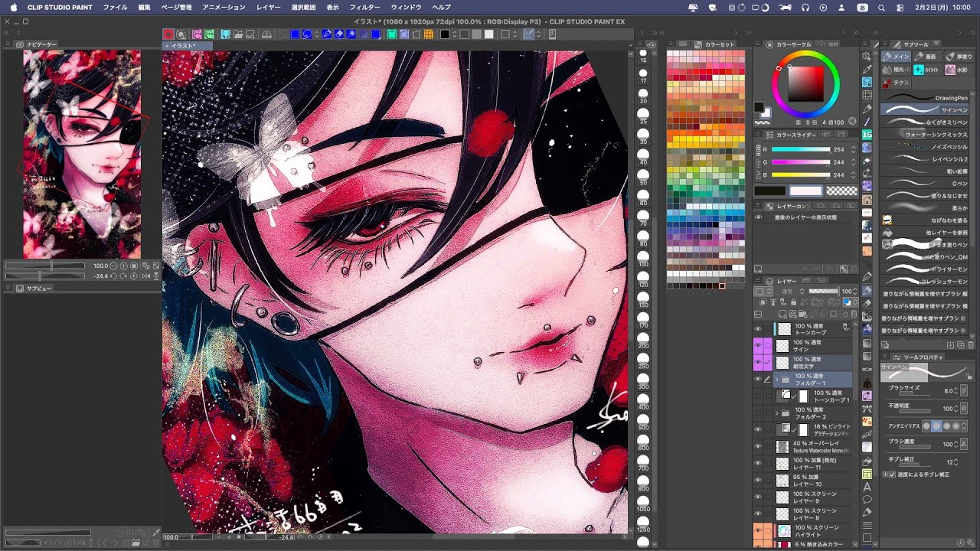Image resolution: width=980 pixels, height=551 pixels.
Task: Hide レイヤー 11 layer
Action: point(758,464)
